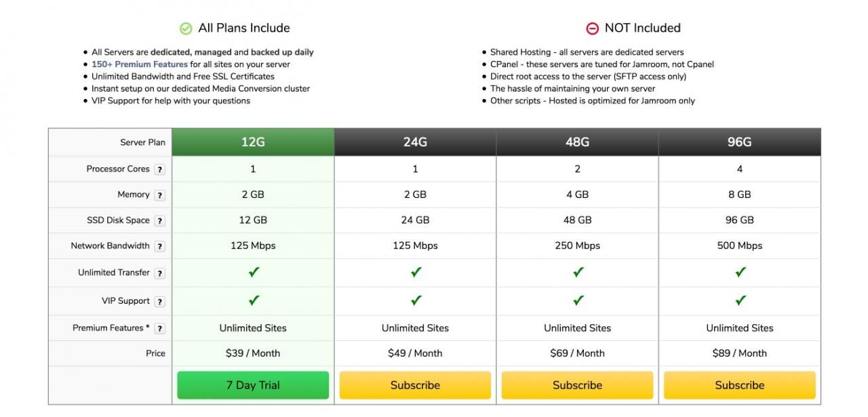Click the SSD Disk Space help icon
868x417 pixels.
[159, 221]
